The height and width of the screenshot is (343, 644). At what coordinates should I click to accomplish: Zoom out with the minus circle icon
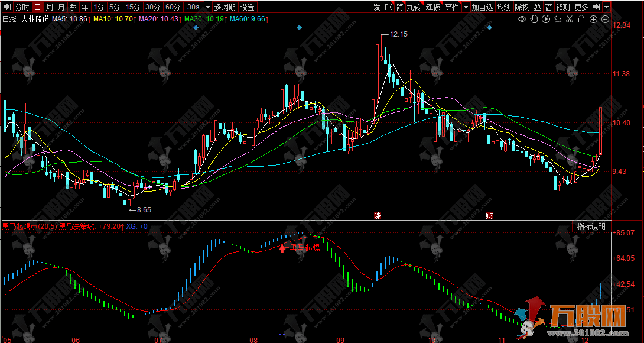(605, 20)
